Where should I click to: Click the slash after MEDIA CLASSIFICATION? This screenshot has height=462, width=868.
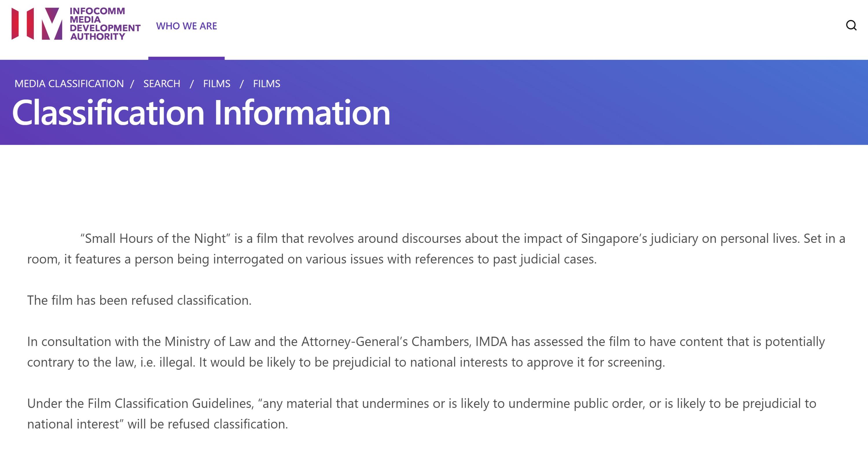tap(132, 84)
